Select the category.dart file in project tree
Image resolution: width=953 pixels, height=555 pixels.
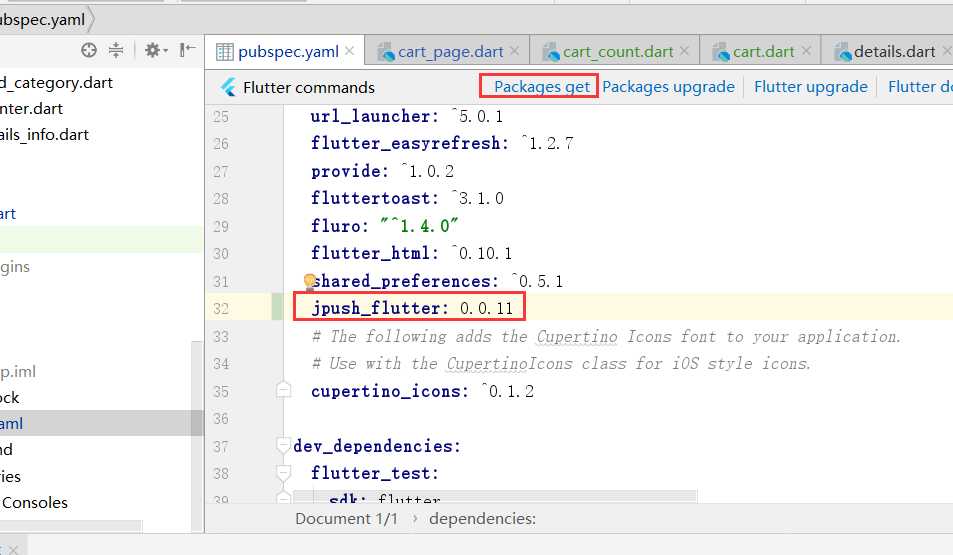click(x=57, y=83)
